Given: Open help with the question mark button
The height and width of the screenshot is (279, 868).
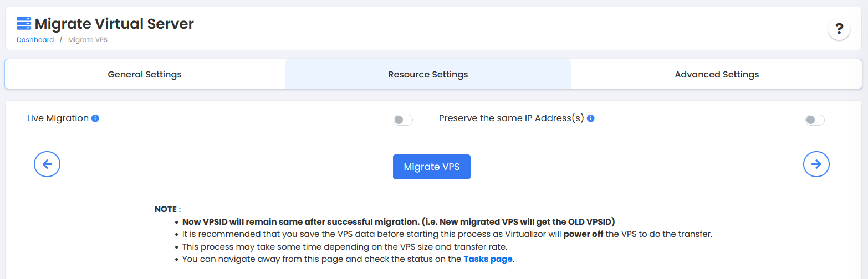Looking at the screenshot, I should pyautogui.click(x=839, y=29).
